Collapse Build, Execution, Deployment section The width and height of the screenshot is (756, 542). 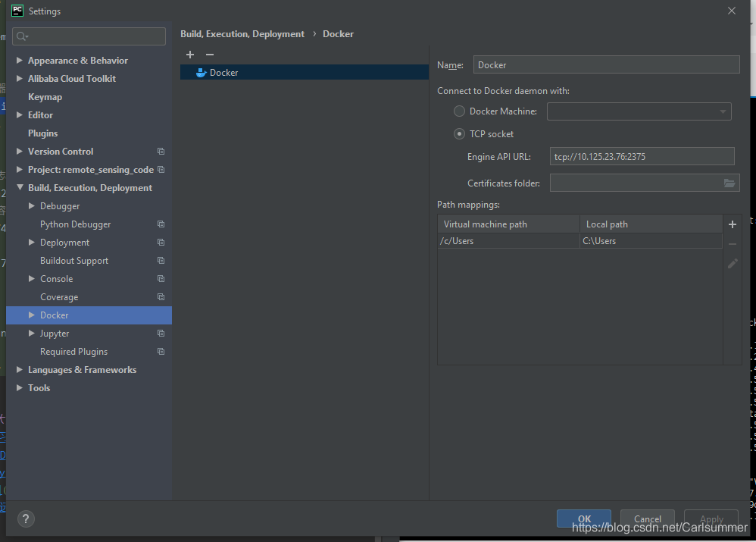click(20, 187)
